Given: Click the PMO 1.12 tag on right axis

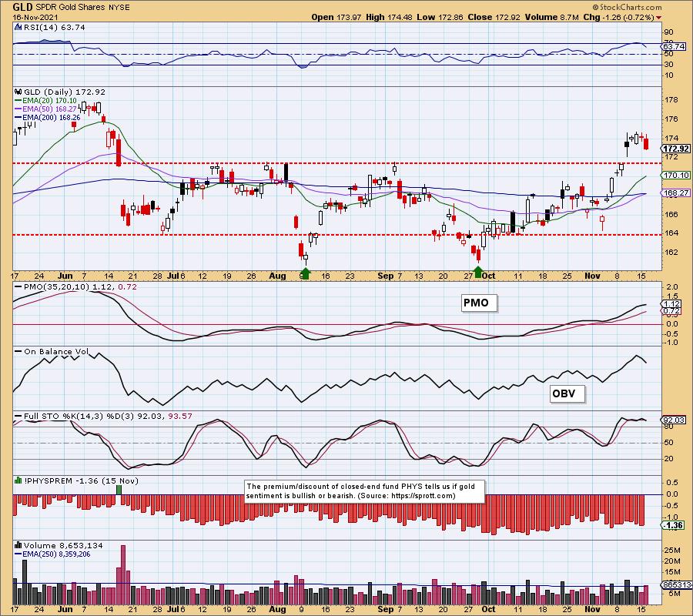Looking at the screenshot, I should 671,303.
